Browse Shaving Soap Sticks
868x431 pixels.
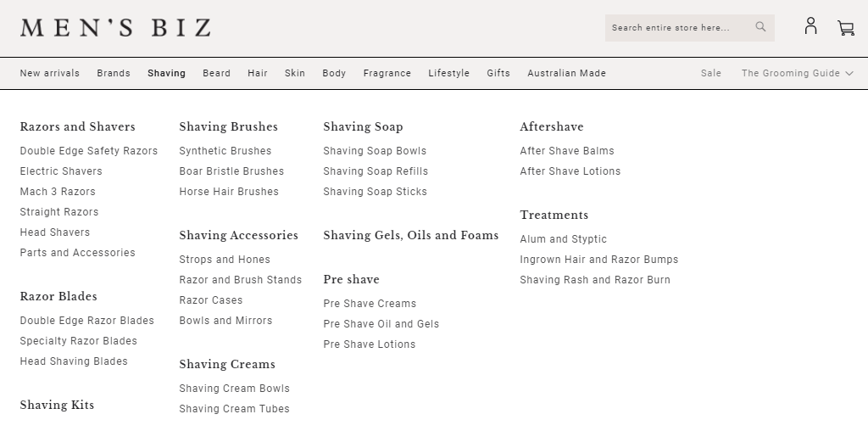coord(376,192)
